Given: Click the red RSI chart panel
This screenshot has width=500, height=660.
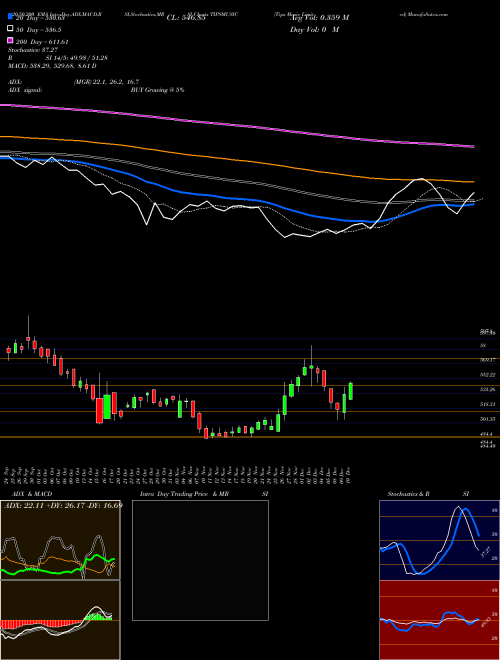Looking at the screenshot, I should click(439, 620).
